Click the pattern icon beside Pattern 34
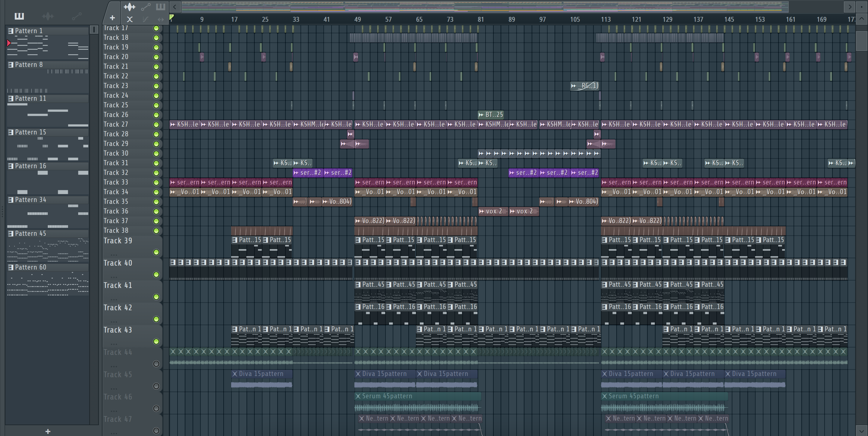Viewport: 868px width, 436px height. coord(11,200)
